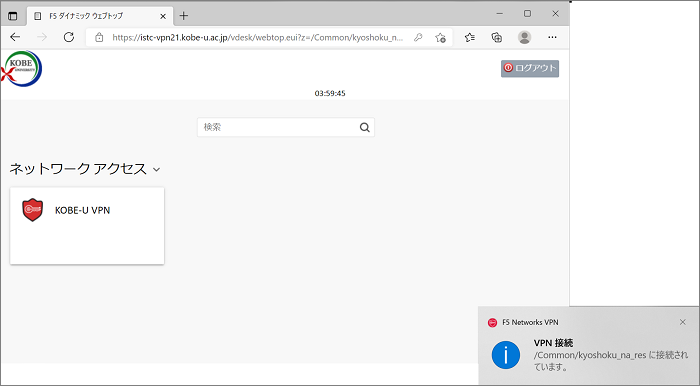The width and height of the screenshot is (700, 386).
Task: Open the browser settings ellipsis menu
Action: click(x=552, y=37)
